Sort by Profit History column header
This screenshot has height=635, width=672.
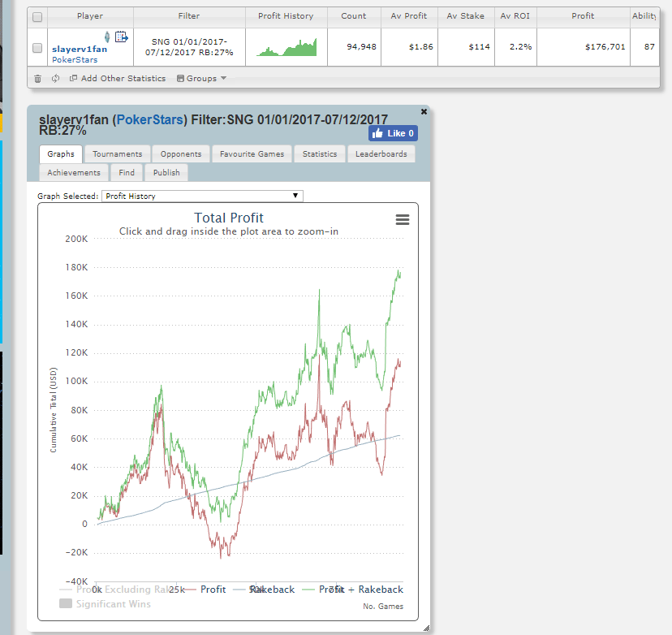click(x=286, y=16)
